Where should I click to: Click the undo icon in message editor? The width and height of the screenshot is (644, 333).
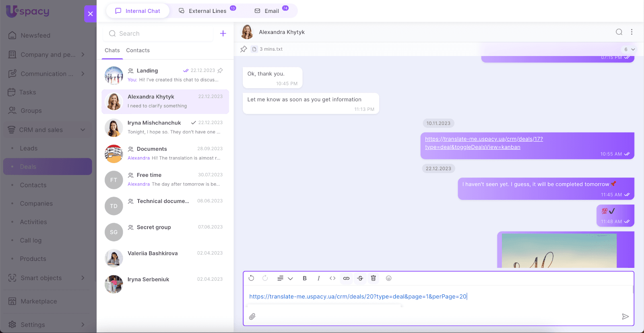pyautogui.click(x=252, y=278)
